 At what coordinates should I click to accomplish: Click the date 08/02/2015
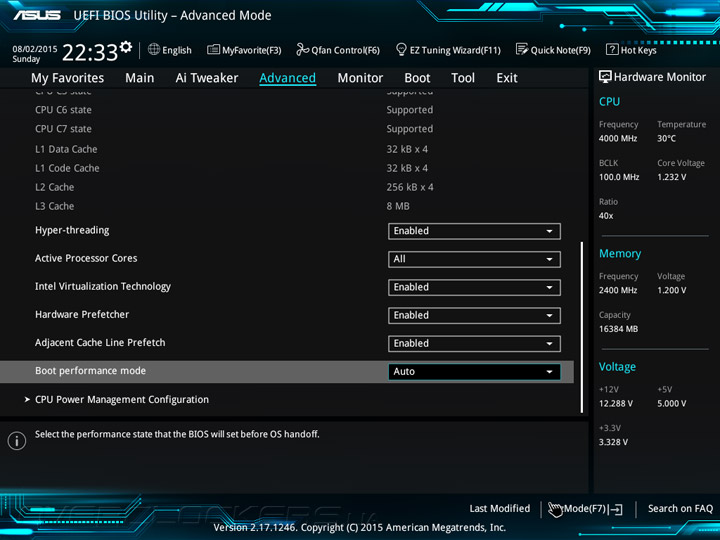click(x=34, y=49)
